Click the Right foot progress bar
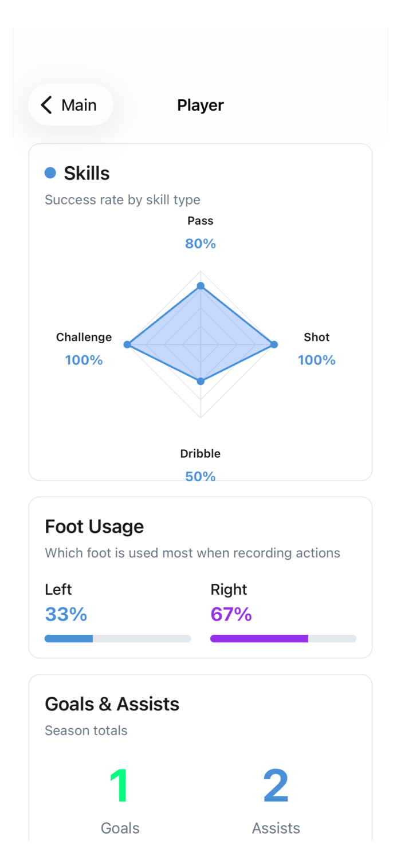Image resolution: width=401 pixels, height=868 pixels. [283, 638]
